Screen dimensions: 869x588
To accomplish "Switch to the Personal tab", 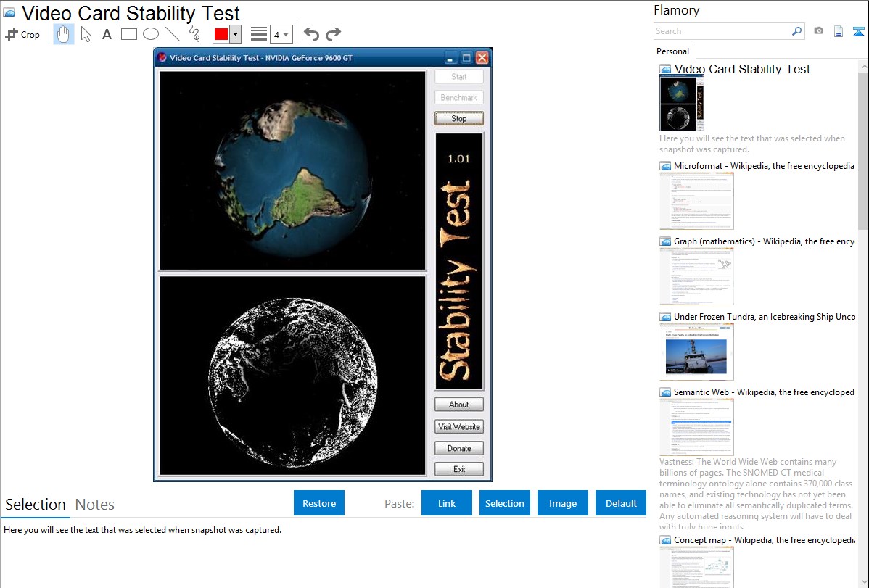I will (x=673, y=51).
